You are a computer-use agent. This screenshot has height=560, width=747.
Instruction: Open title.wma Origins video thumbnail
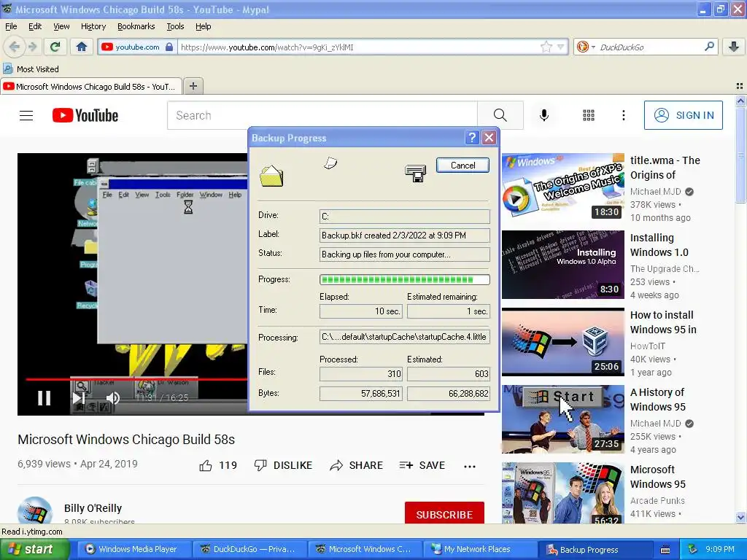coord(562,186)
